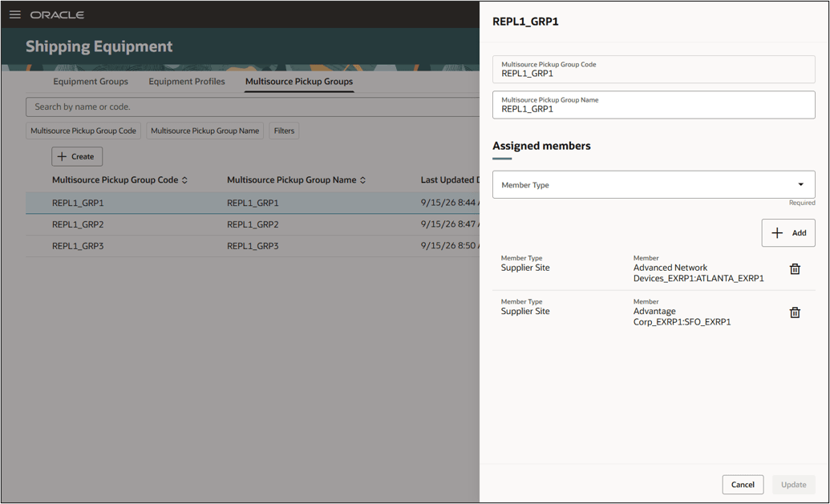Click REPL1_GRP3 in the Name column
Image resolution: width=830 pixels, height=504 pixels.
coord(253,247)
